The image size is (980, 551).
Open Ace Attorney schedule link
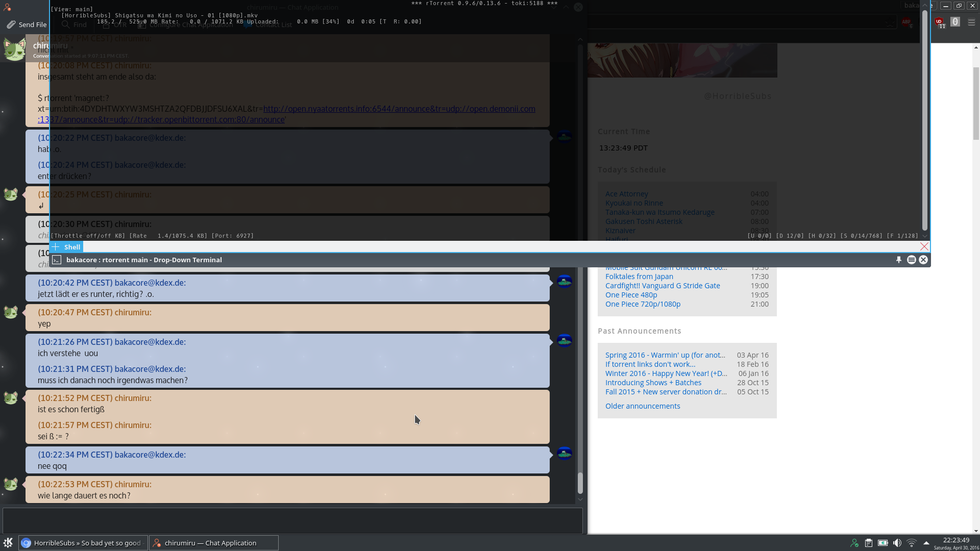click(x=627, y=194)
